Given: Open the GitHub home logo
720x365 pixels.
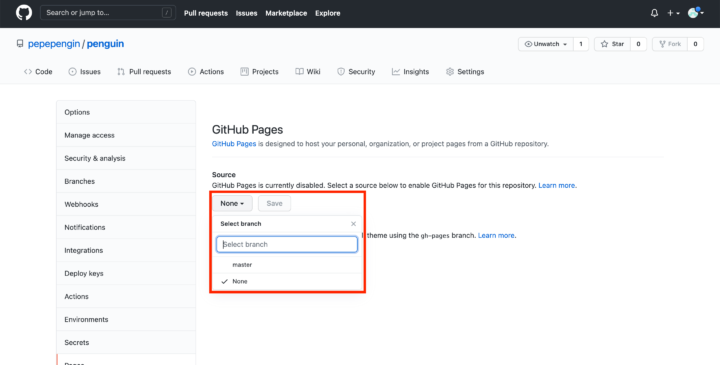Looking at the screenshot, I should pos(24,13).
